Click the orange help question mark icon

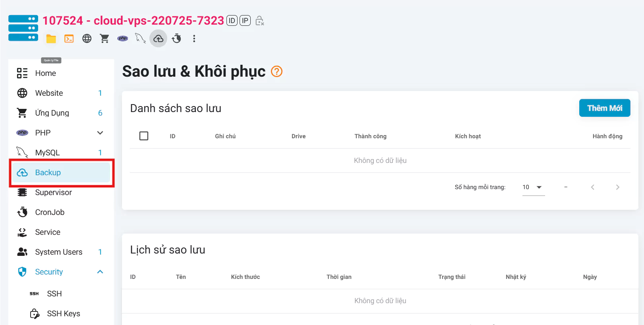(x=277, y=72)
